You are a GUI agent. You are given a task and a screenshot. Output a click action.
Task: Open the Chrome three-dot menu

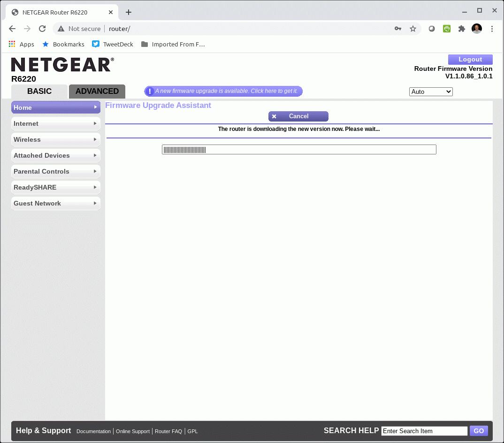[492, 29]
